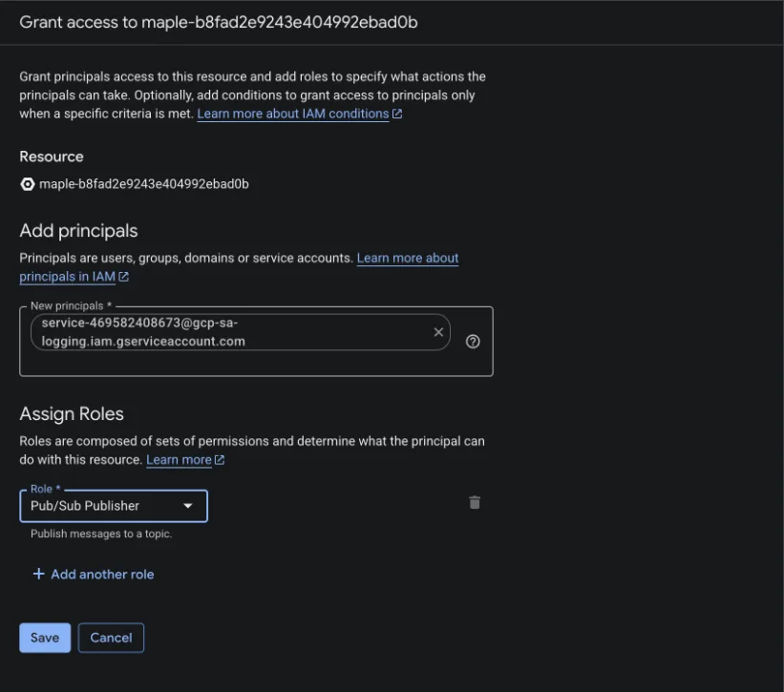Delete the Pub/Sub Publisher role row
784x692 pixels.
coord(475,503)
